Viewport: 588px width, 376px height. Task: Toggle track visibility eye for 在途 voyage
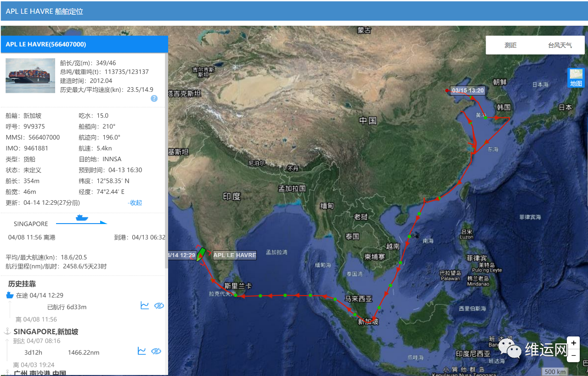(159, 306)
